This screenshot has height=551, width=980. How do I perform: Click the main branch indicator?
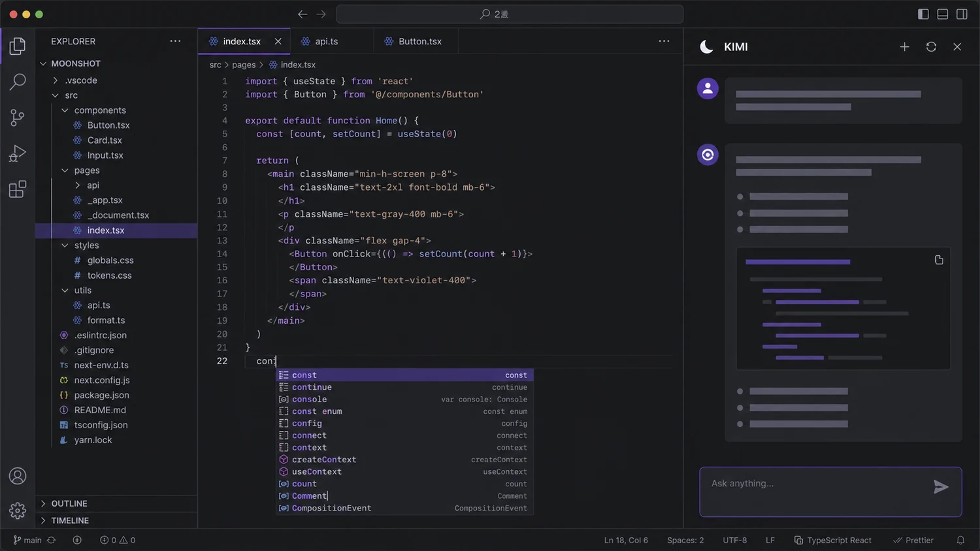pyautogui.click(x=27, y=540)
